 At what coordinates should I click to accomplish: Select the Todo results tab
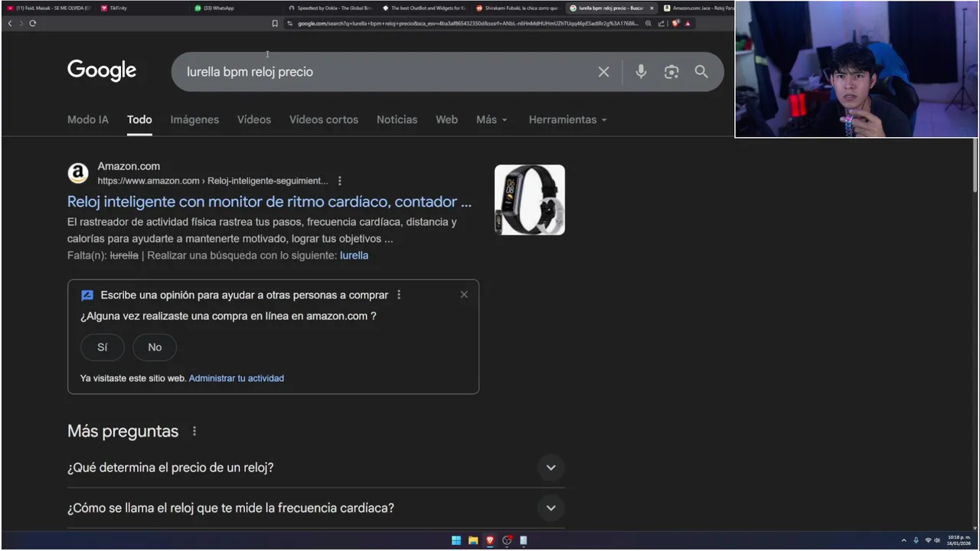[x=139, y=119]
